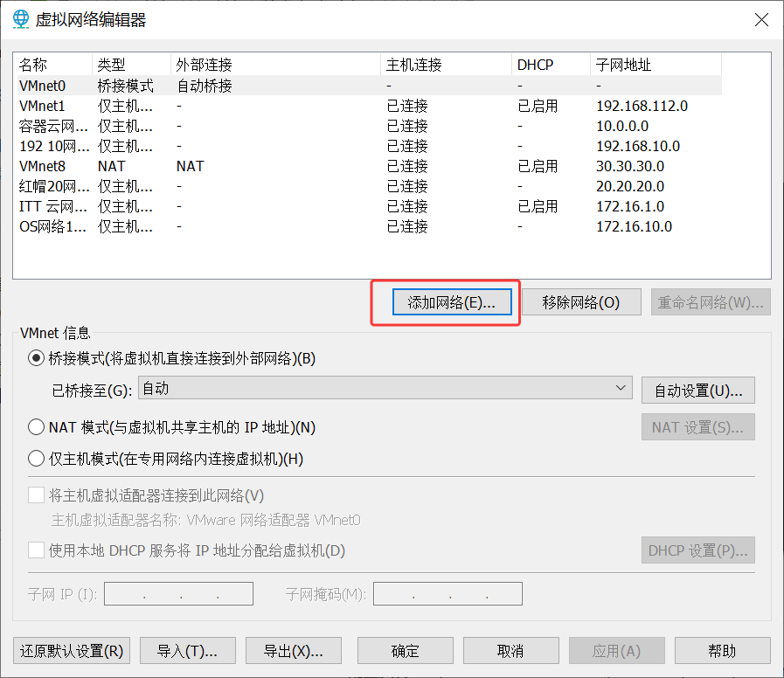Click 导出(X)... button

pos(294,651)
